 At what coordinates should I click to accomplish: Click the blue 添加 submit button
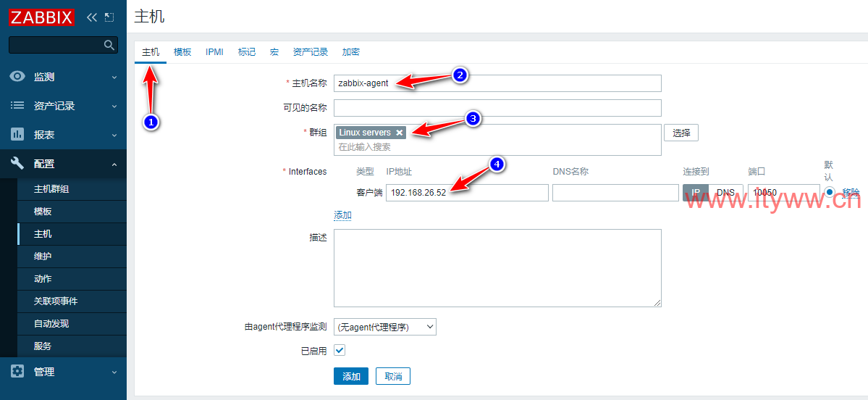coord(351,376)
